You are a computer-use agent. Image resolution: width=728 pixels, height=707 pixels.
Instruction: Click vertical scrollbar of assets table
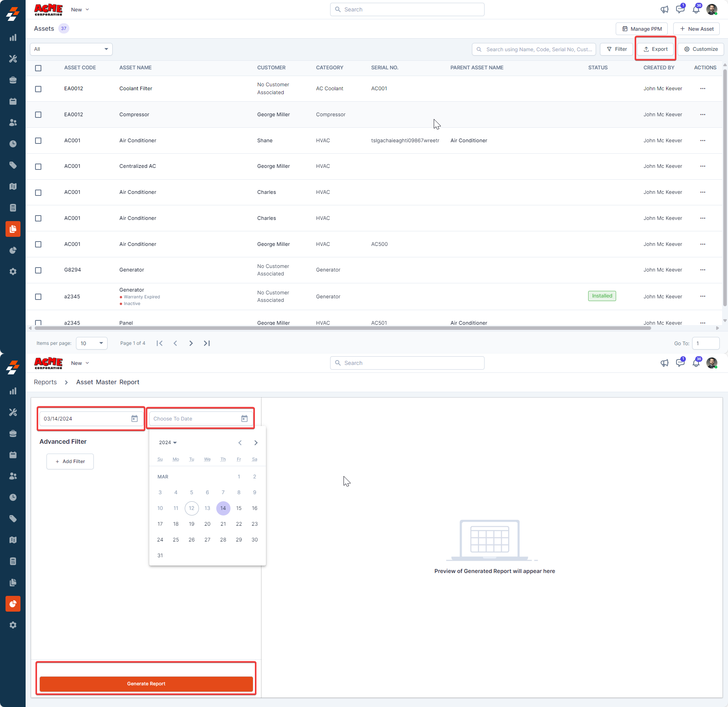pyautogui.click(x=725, y=188)
